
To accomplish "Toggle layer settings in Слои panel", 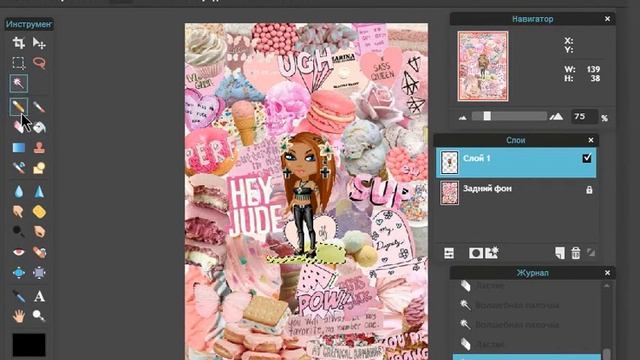I will click(449, 253).
